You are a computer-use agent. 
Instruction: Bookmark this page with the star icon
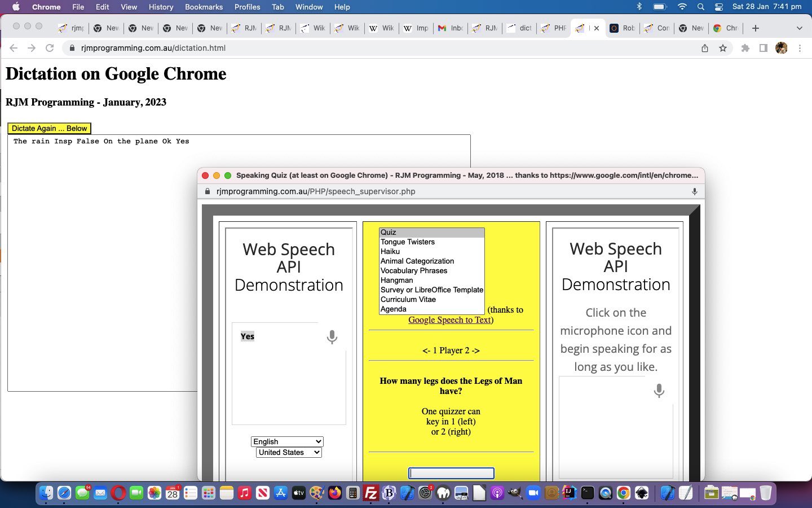pyautogui.click(x=723, y=48)
